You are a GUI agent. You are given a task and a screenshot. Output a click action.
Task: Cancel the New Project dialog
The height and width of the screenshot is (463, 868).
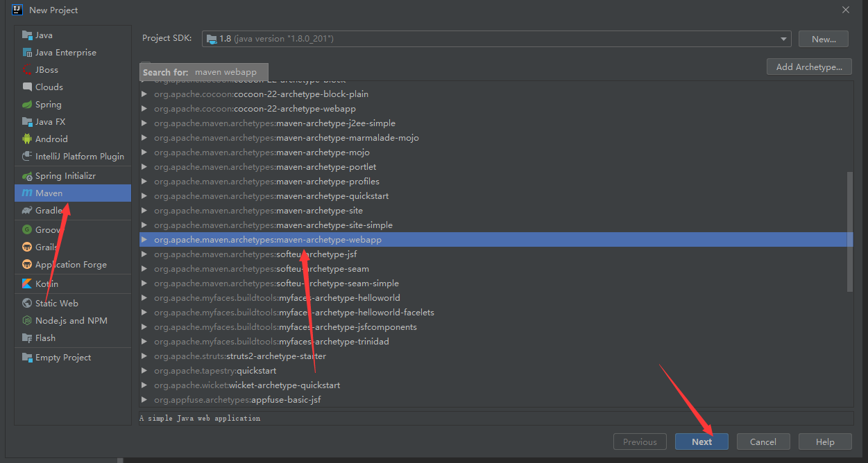click(763, 442)
